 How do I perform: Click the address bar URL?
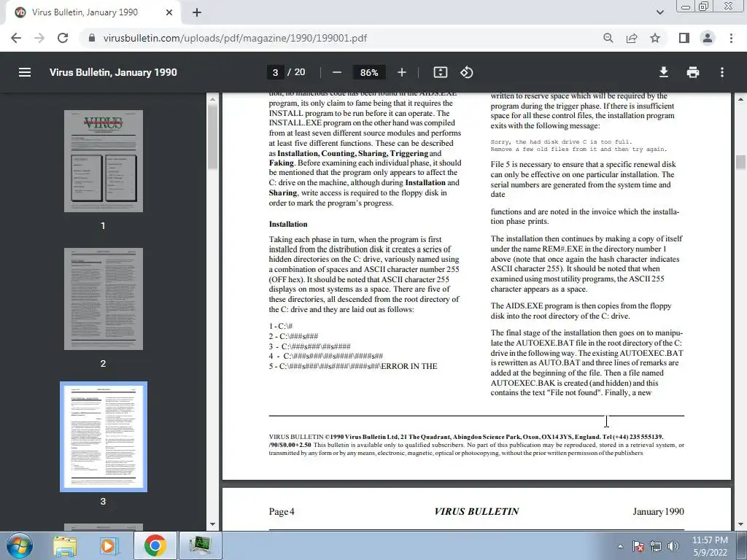pos(235,38)
